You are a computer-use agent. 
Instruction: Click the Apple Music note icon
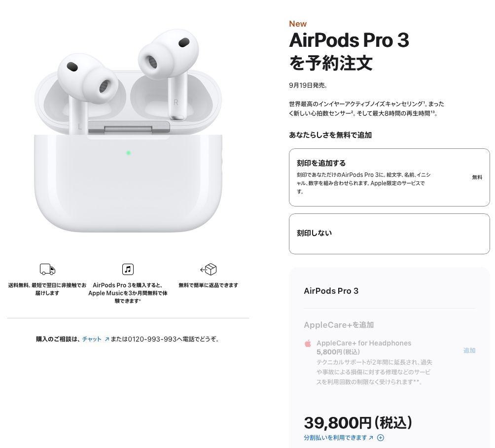pyautogui.click(x=128, y=270)
